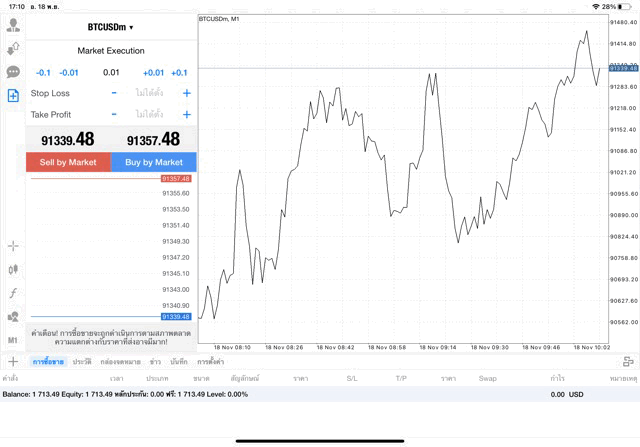
Task: Decrease Stop Loss with minus
Action: tap(114, 93)
